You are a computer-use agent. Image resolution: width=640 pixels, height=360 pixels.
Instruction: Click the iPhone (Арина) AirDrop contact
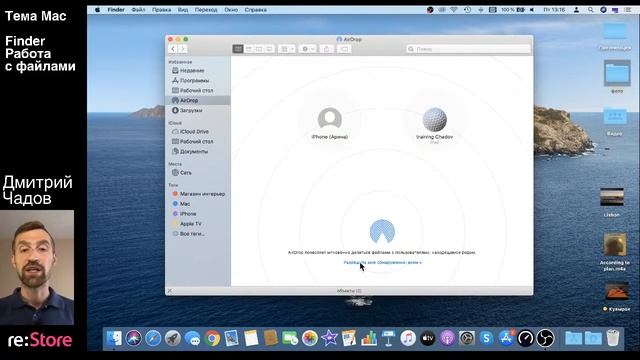330,123
